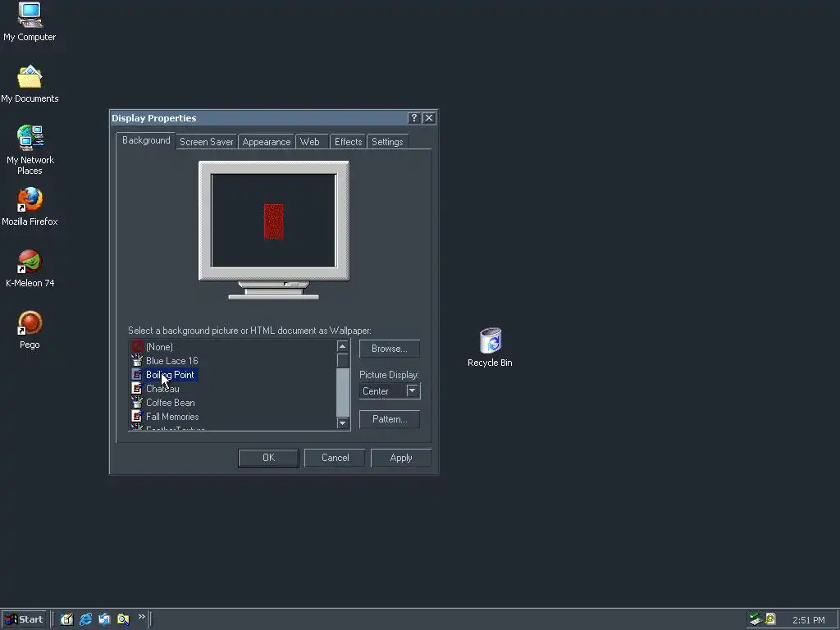840x630 pixels.
Task: Confirm with the OK button
Action: click(x=268, y=458)
